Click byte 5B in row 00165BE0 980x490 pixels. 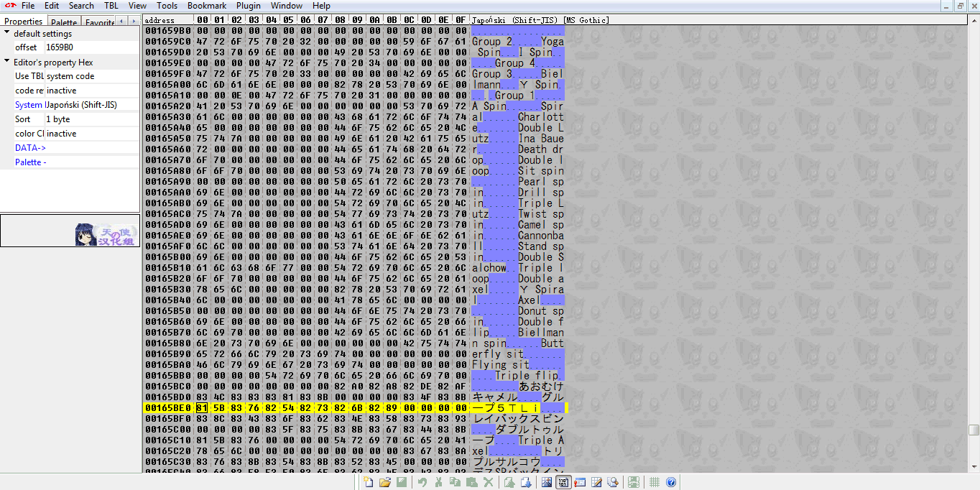pos(219,408)
